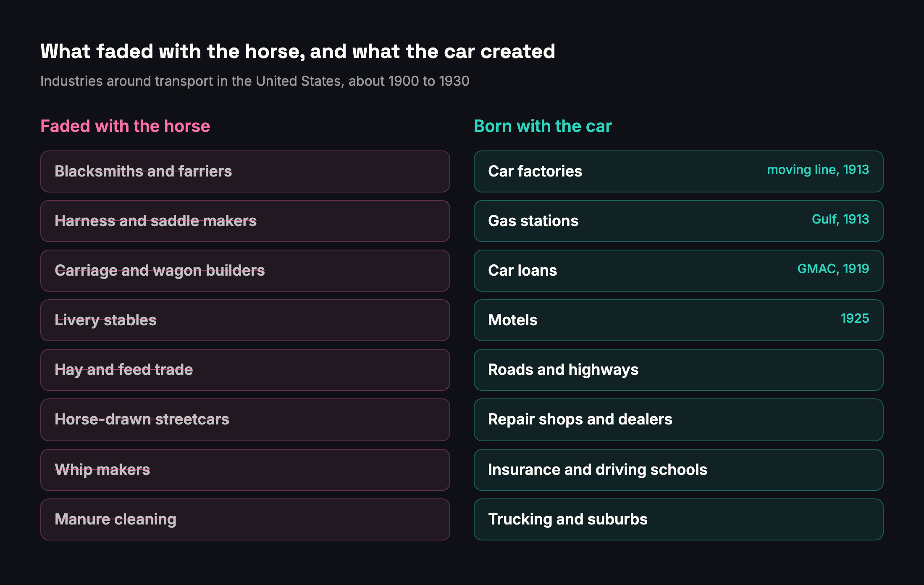Click the 'GMAC, 1919' note
The width and height of the screenshot is (924, 585).
pyautogui.click(x=833, y=269)
